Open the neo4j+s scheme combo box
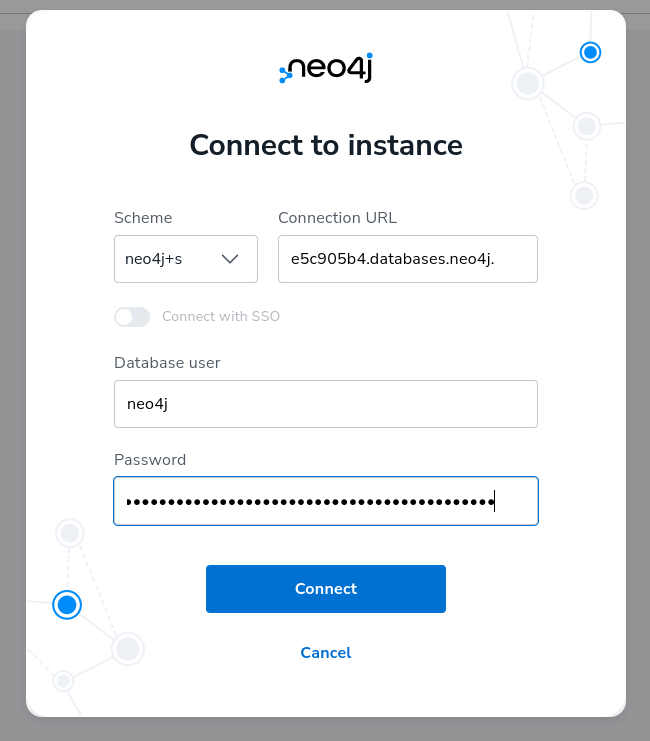Viewport: 650px width, 741px height. (186, 259)
